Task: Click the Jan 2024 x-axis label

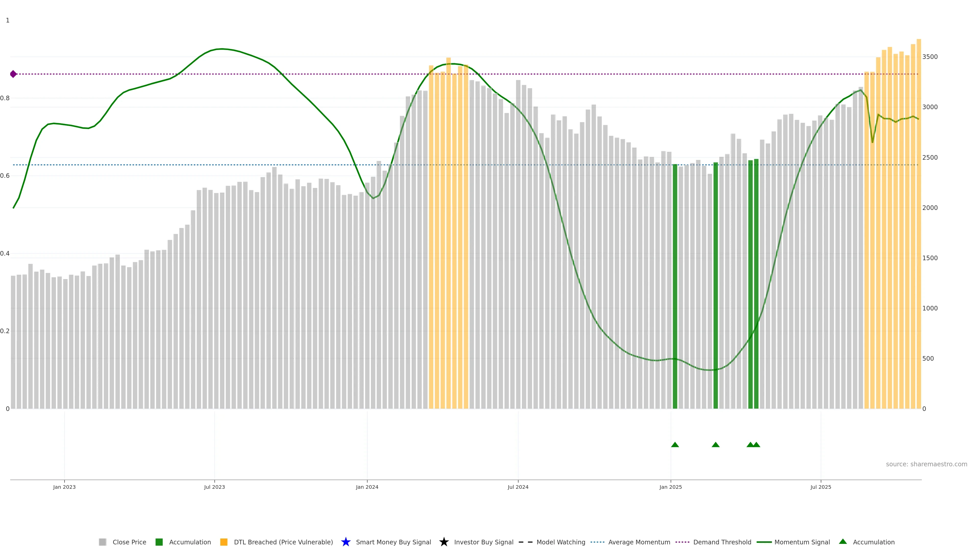Action: pos(367,487)
